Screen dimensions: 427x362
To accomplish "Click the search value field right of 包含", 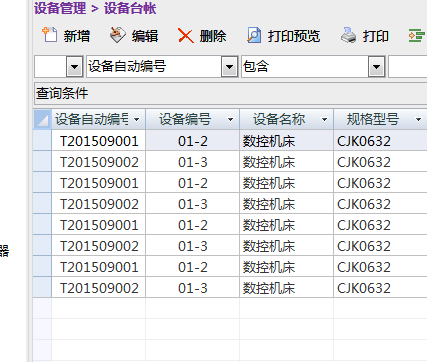I will tap(408, 67).
